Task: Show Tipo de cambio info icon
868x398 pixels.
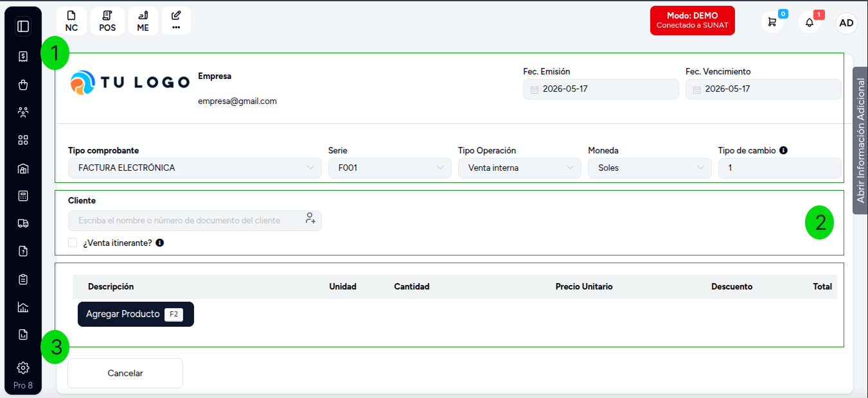Action: point(783,150)
